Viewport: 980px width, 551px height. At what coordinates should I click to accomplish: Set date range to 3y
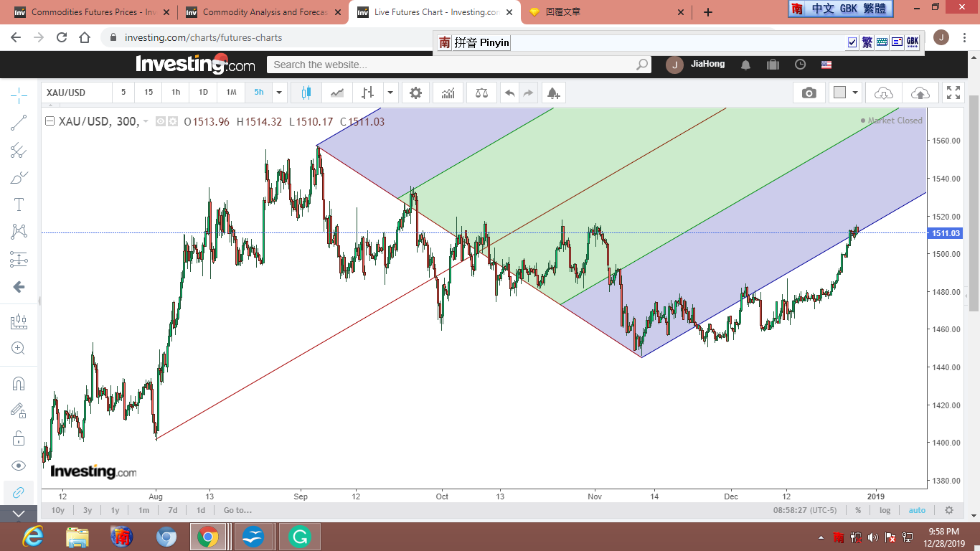click(87, 510)
